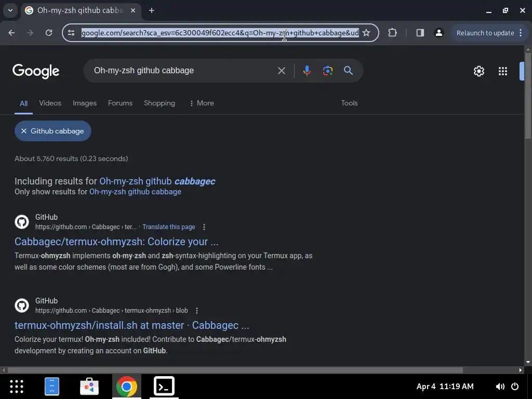
Task: Click GitHub favicon of second result
Action: pos(22,305)
